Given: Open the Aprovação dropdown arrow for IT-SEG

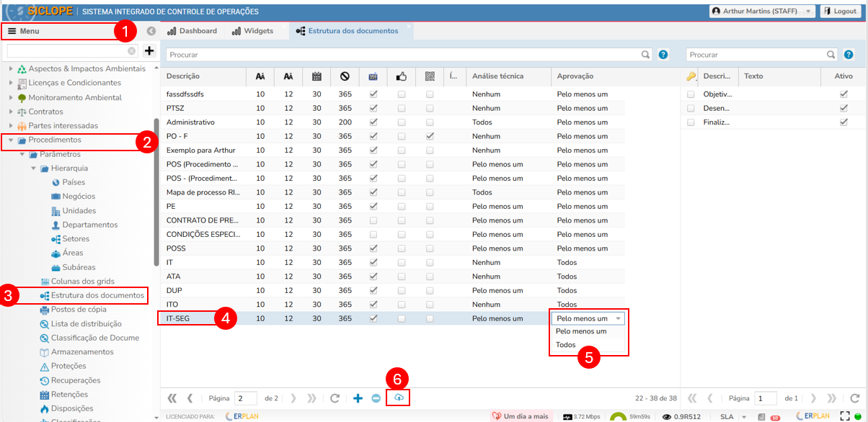Looking at the screenshot, I should click(618, 318).
